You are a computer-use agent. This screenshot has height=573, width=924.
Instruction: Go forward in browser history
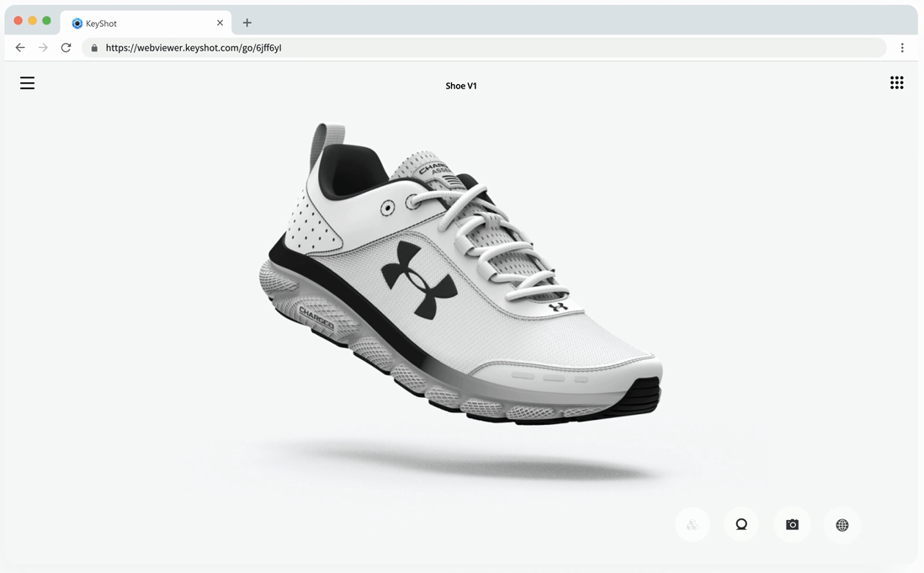tap(43, 48)
